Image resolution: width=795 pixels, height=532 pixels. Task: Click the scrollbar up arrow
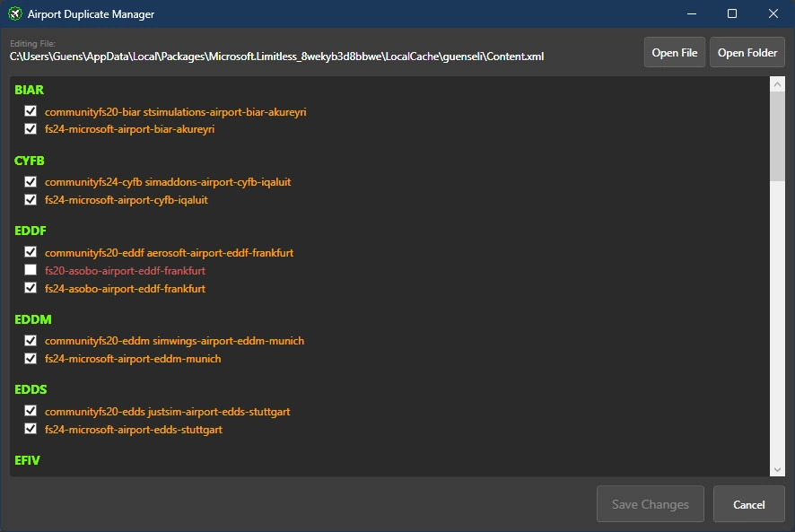tap(777, 84)
